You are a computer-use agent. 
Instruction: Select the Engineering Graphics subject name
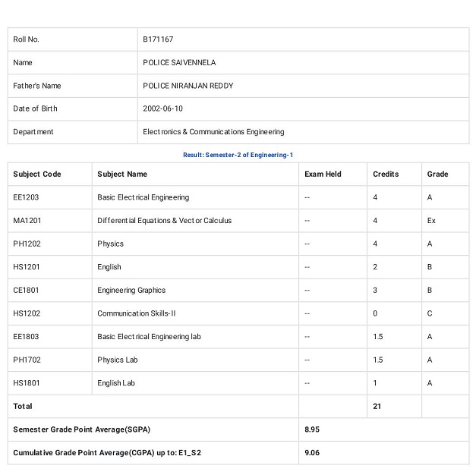coord(131,290)
